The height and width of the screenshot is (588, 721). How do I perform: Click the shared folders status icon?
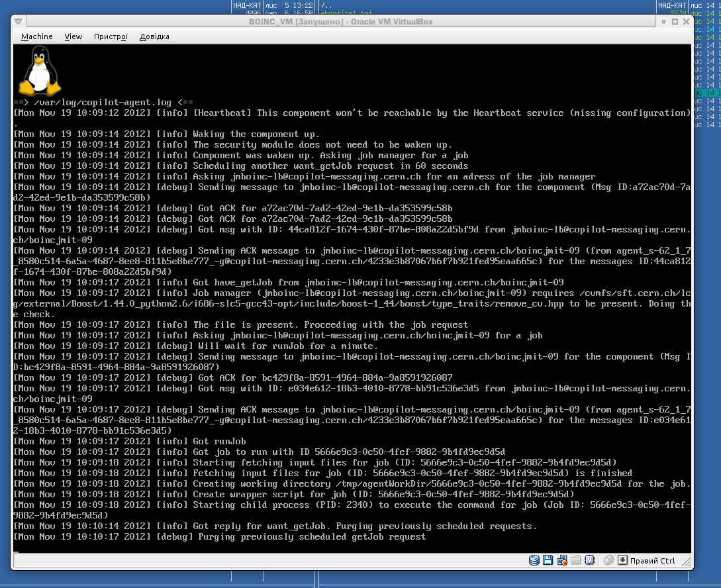(576, 560)
